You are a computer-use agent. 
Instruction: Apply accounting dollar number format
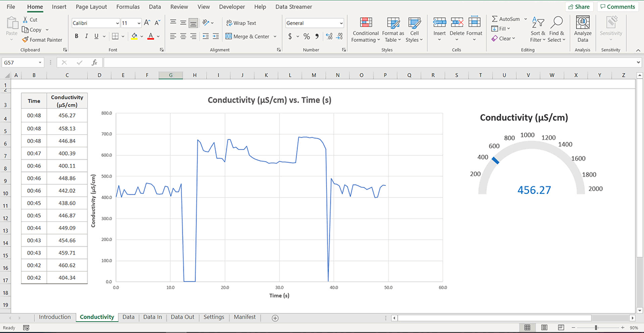(290, 37)
